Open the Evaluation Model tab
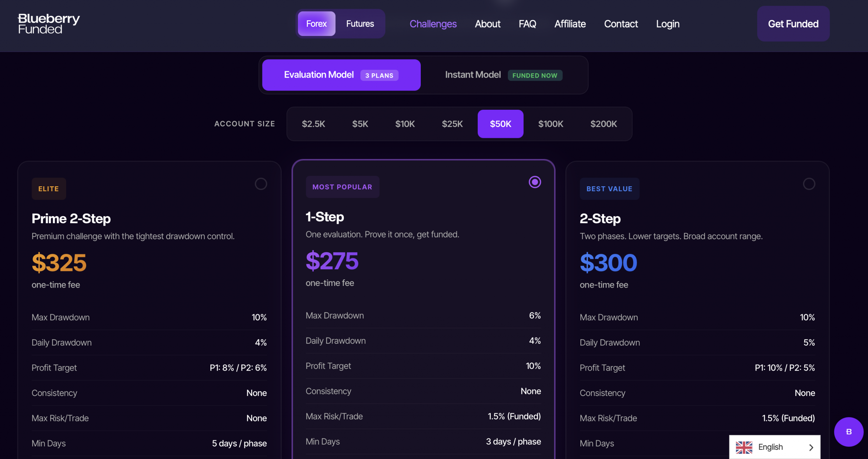Screen dimensions: 868x459 341,75
